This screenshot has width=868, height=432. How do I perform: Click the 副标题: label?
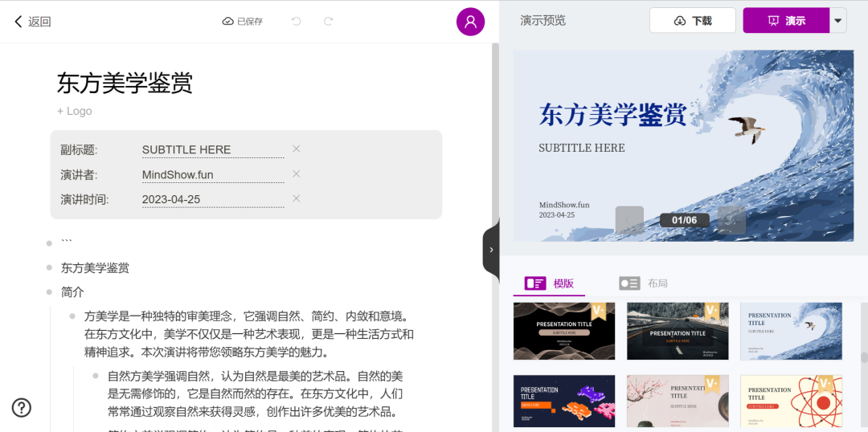coord(79,150)
